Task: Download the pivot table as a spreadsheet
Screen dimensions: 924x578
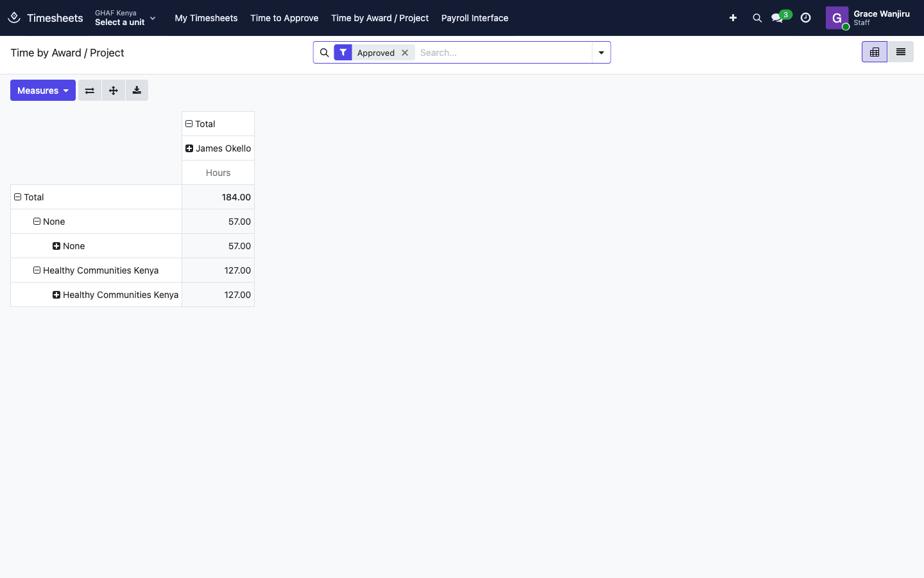Action: point(137,91)
